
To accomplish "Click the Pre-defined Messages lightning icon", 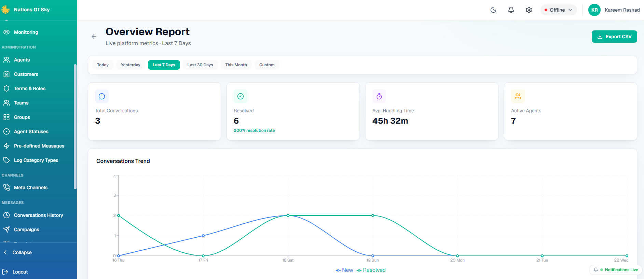I will click(x=6, y=146).
